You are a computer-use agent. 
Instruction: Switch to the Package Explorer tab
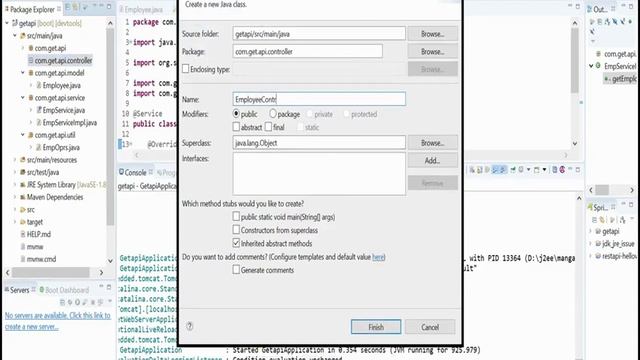32,9
